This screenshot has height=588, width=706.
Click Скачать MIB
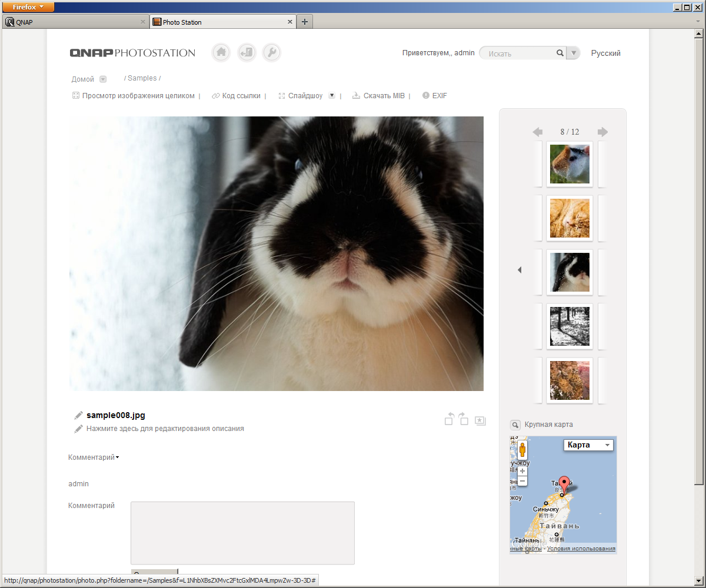pos(384,96)
